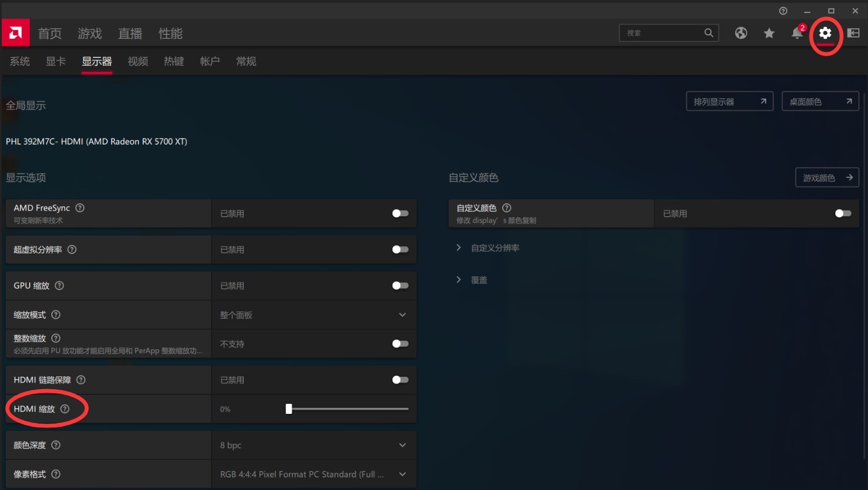Toggle 超虚拟分辨率 switch

[x=400, y=250]
